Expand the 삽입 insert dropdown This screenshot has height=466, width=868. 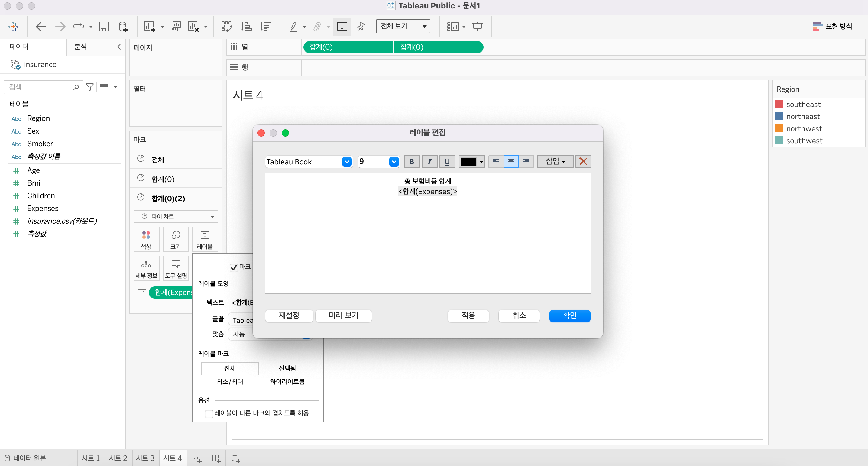[x=555, y=162]
